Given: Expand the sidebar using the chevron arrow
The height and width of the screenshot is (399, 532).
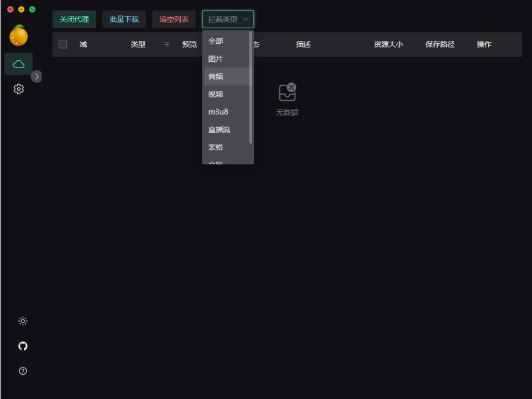Looking at the screenshot, I should pos(36,76).
